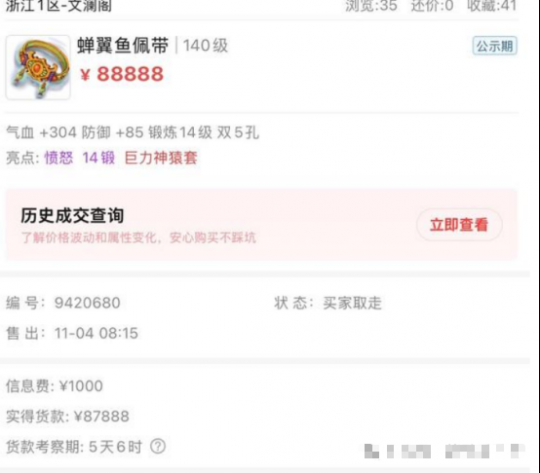Click the 立即查看 button
This screenshot has height=473, width=540.
click(x=459, y=225)
